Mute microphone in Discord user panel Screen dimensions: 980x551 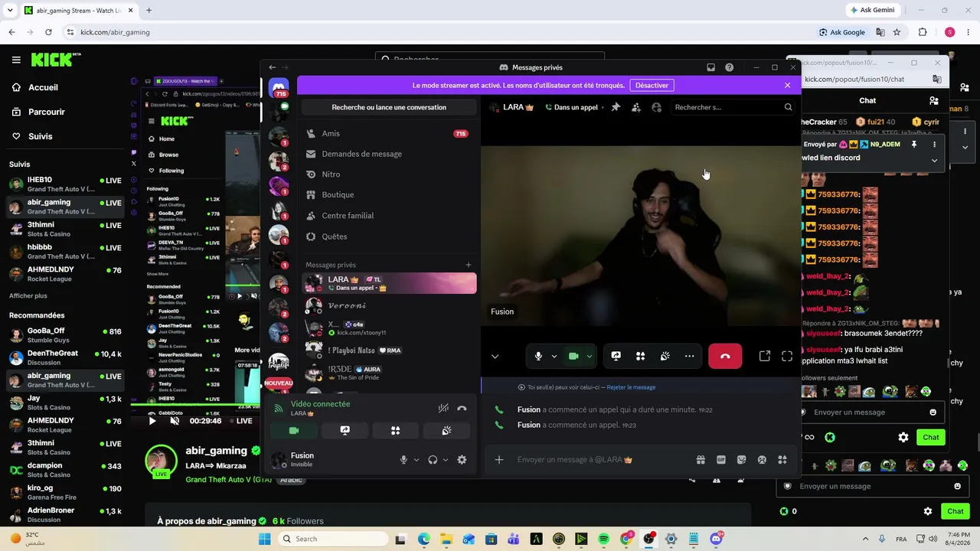pyautogui.click(x=403, y=460)
